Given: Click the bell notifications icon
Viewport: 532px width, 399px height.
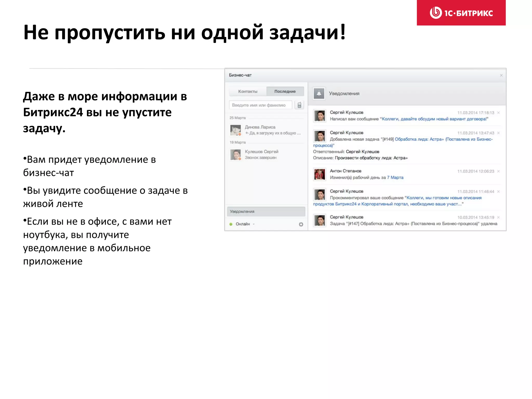Looking at the screenshot, I should pos(319,94).
